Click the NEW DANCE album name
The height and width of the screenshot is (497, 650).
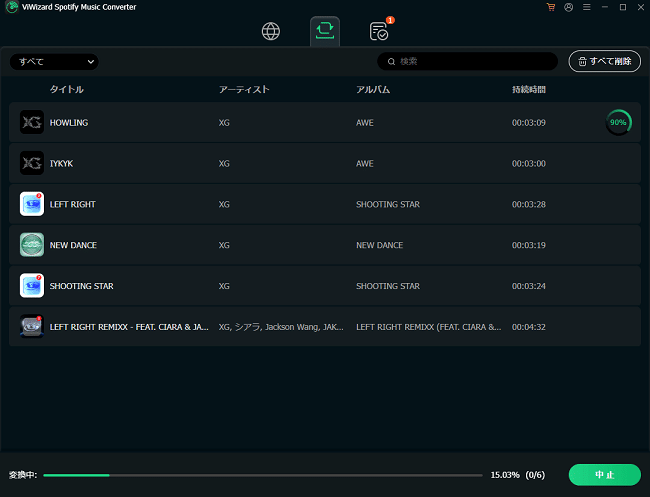(380, 245)
